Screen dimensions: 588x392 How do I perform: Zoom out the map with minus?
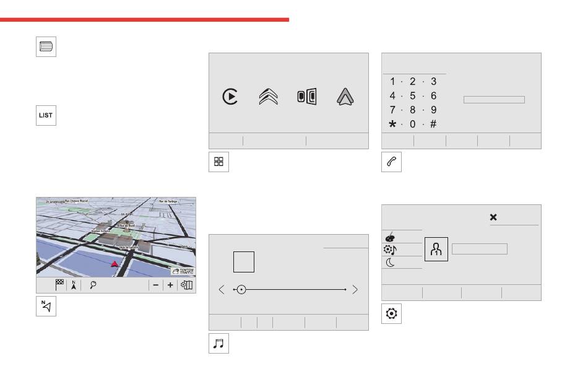tap(155, 285)
